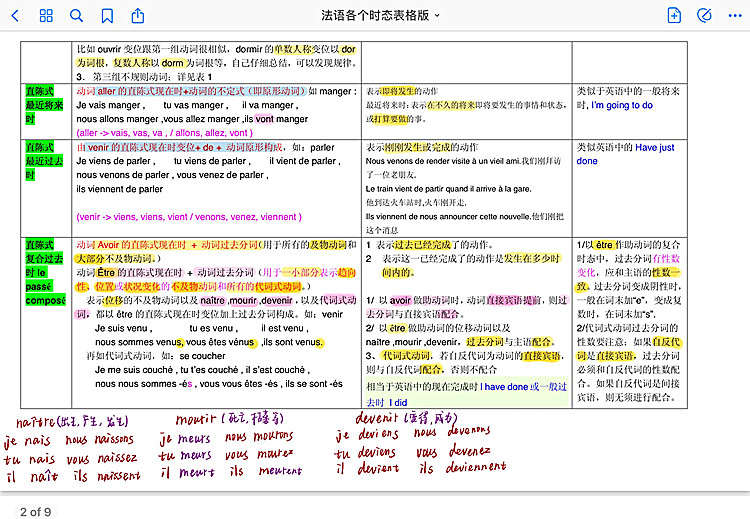Add a new page to the document
This screenshot has width=750, height=519.
coord(674,16)
